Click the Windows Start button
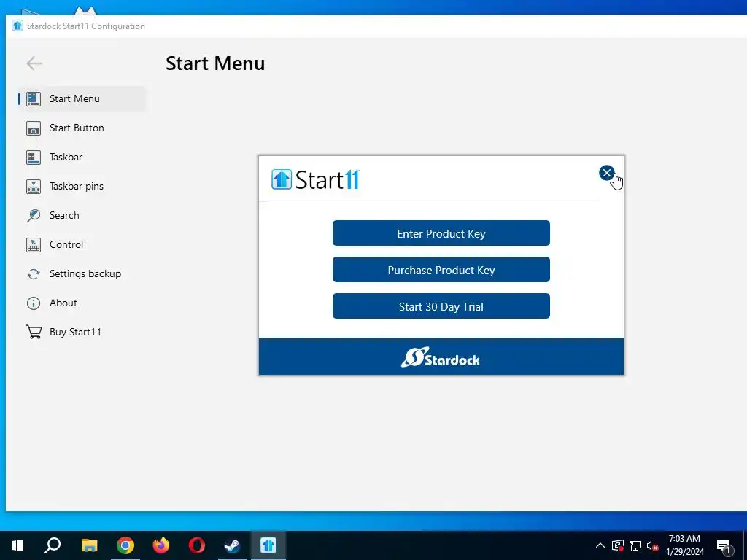The image size is (747, 560). click(x=18, y=545)
